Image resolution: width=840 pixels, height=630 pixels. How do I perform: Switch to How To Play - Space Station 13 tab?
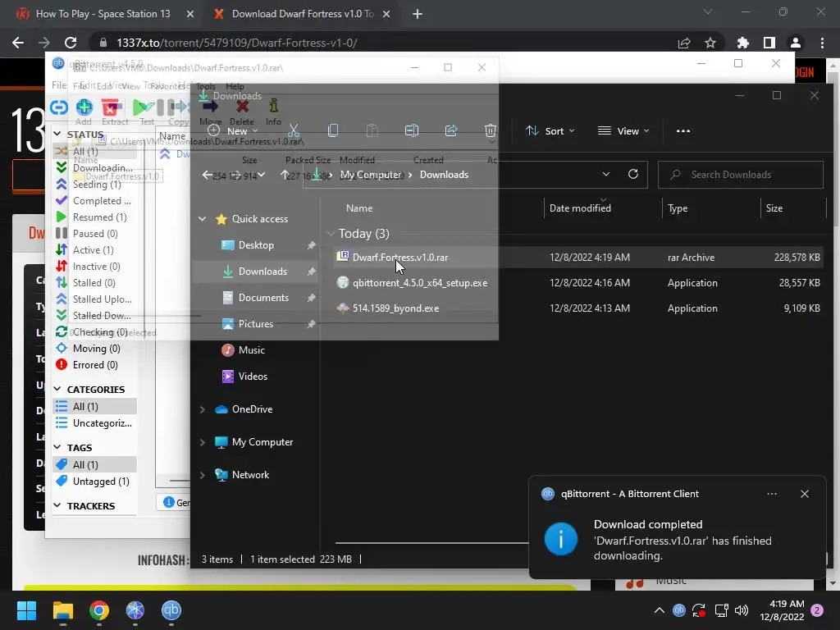(x=103, y=14)
